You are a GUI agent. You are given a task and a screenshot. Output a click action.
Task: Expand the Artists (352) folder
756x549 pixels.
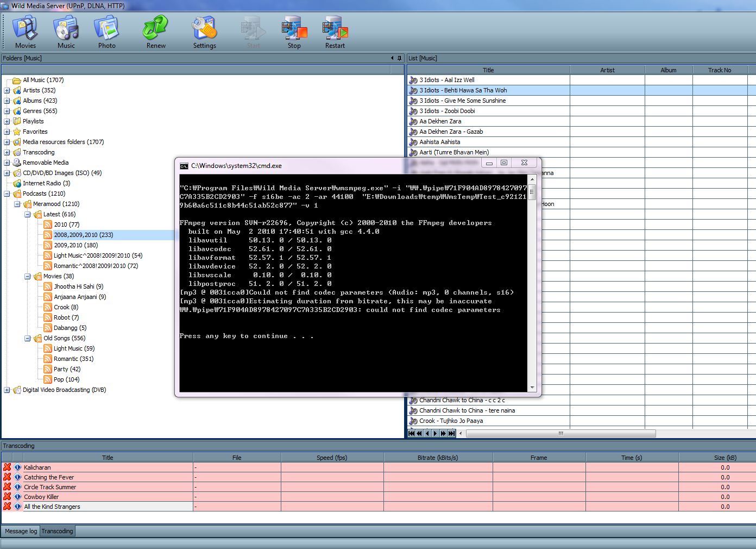click(x=7, y=90)
